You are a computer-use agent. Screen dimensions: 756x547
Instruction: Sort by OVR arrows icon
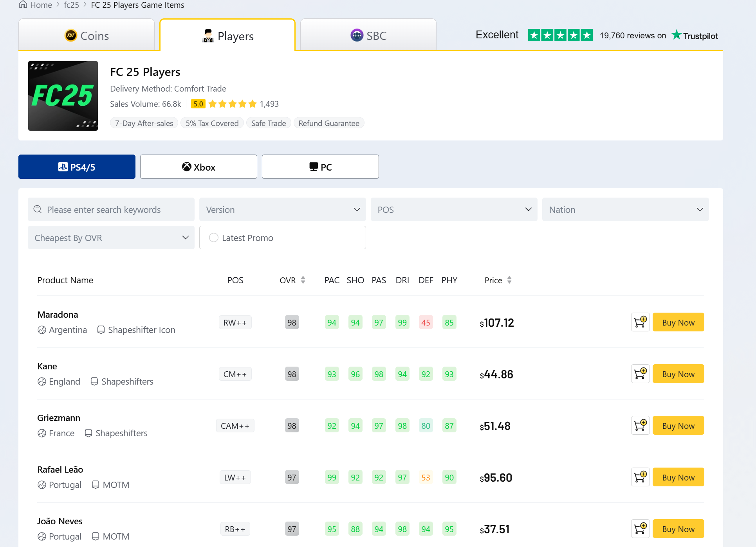click(303, 280)
